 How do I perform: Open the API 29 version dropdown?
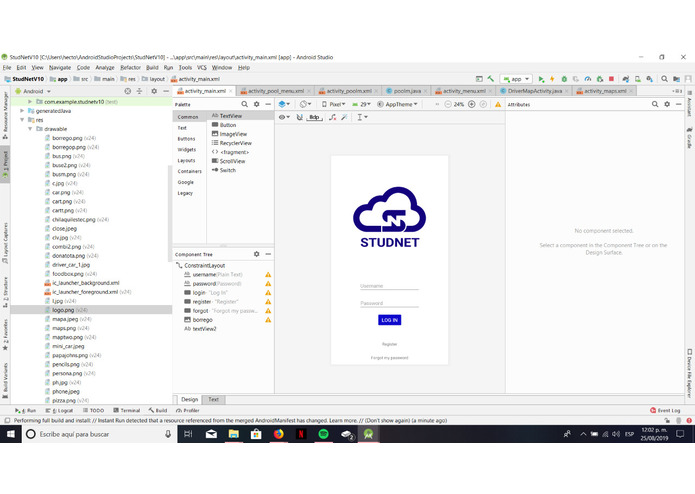click(x=362, y=104)
